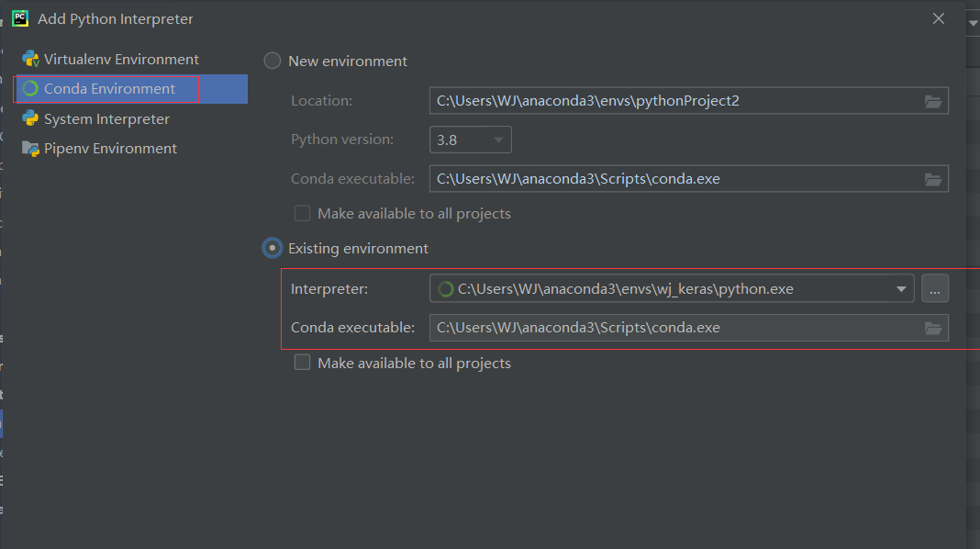
Task: Expand the Interpreter path dropdown
Action: coord(899,287)
